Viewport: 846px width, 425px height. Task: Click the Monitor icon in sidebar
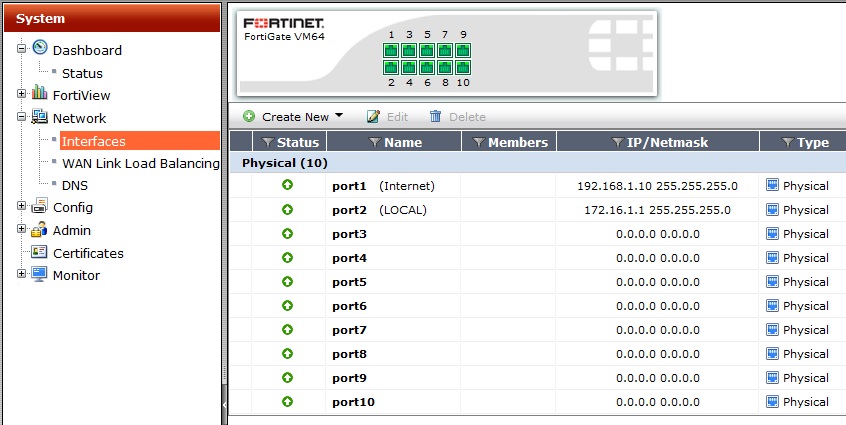point(40,275)
